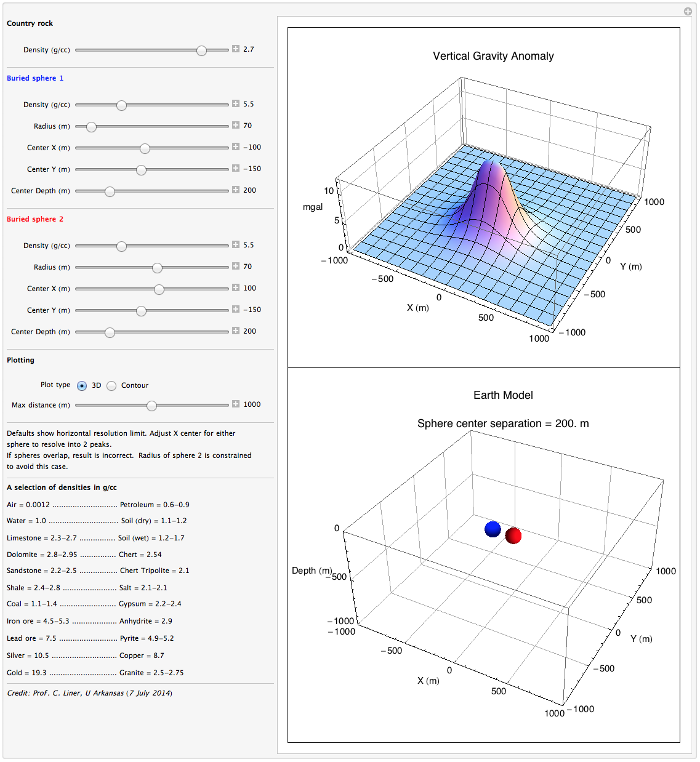Open the plus control for sphere 2 Radius

235,266
